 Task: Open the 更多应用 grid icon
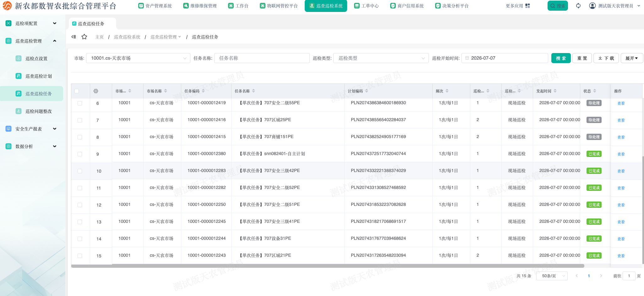click(x=527, y=6)
